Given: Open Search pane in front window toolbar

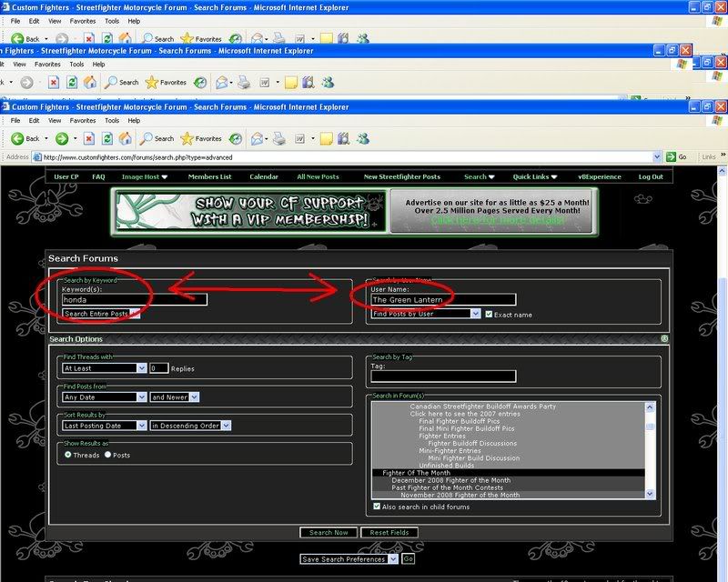Looking at the screenshot, I should (x=157, y=138).
